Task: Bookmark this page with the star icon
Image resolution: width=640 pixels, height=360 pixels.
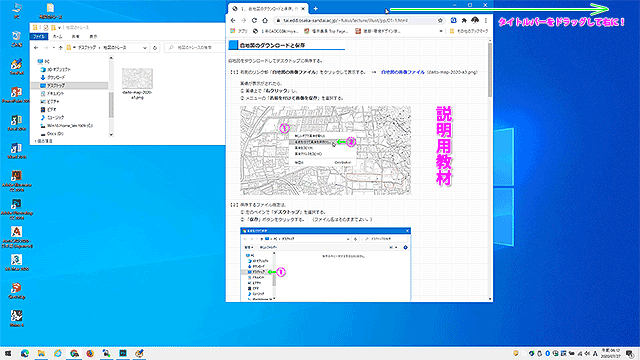Action: tap(440, 20)
